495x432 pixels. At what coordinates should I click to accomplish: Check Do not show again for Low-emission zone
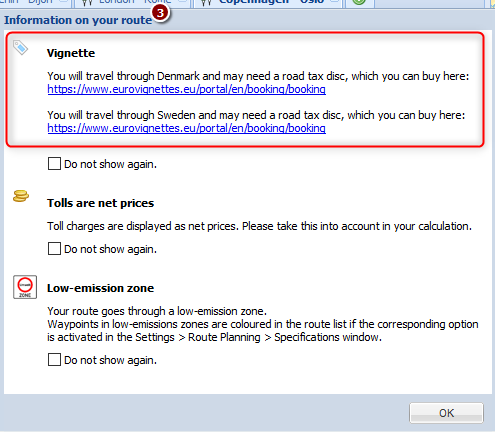pos(54,360)
